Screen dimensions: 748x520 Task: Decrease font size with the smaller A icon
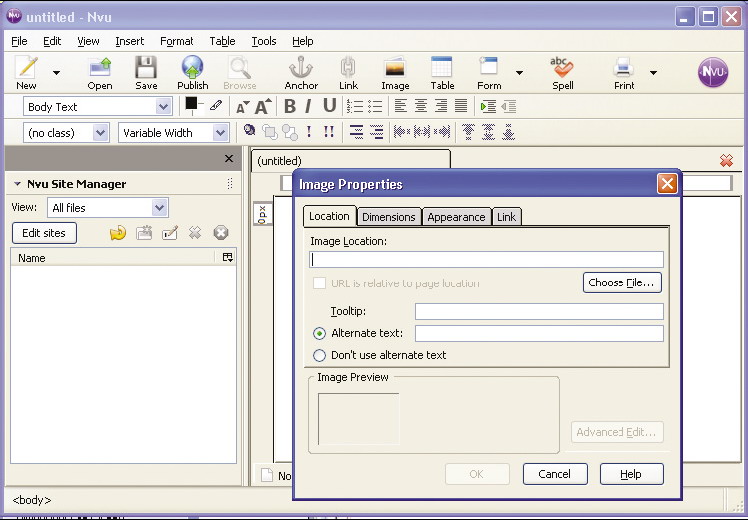(243, 107)
